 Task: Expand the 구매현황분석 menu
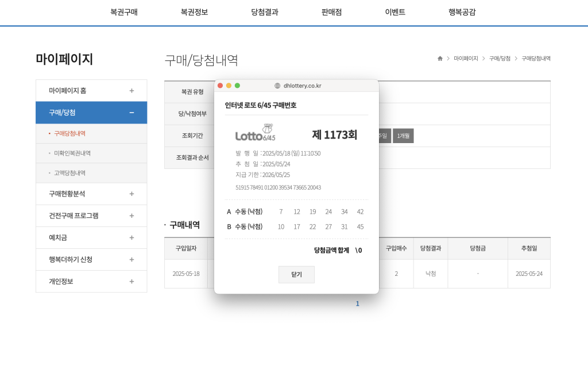131,194
